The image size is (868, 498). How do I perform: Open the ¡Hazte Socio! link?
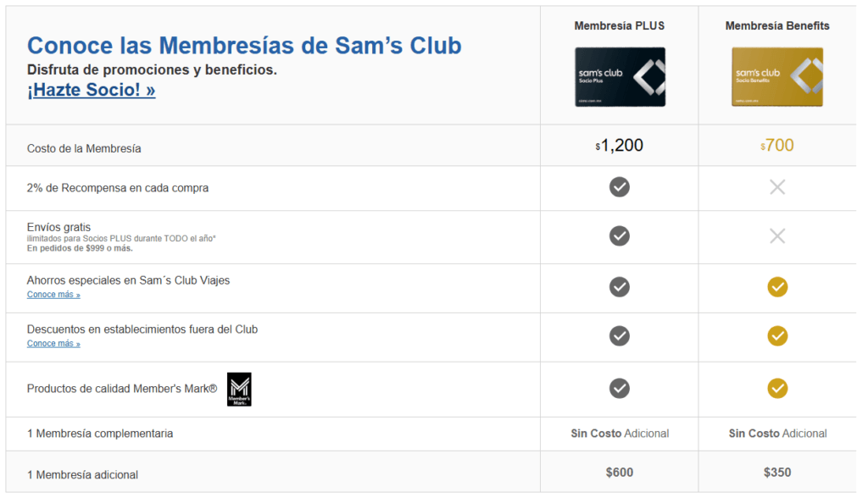[92, 90]
